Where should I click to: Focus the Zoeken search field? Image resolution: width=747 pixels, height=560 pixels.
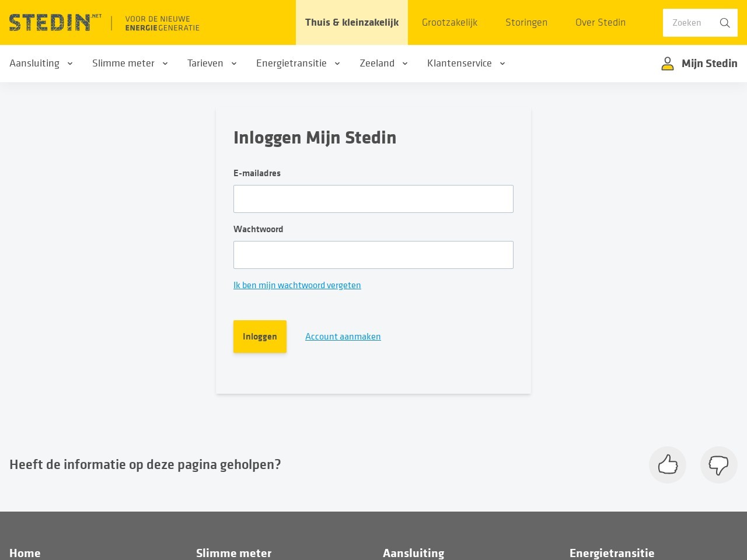[691, 23]
